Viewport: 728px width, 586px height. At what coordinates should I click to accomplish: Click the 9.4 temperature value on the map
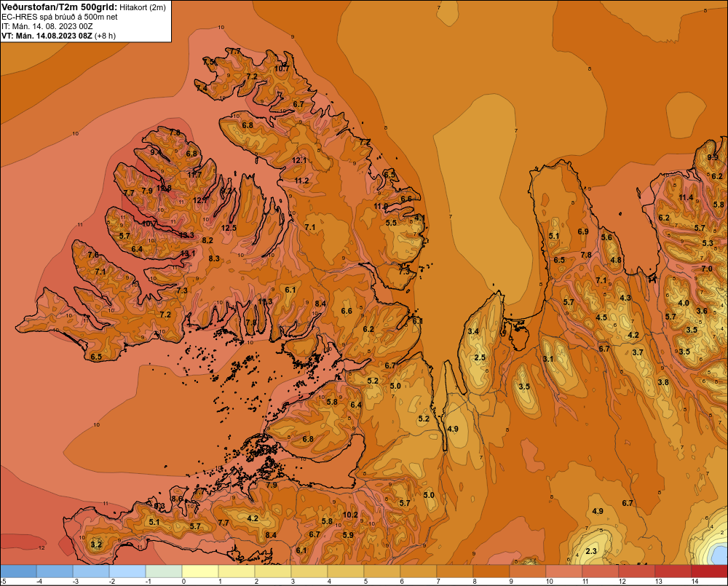(x=156, y=152)
